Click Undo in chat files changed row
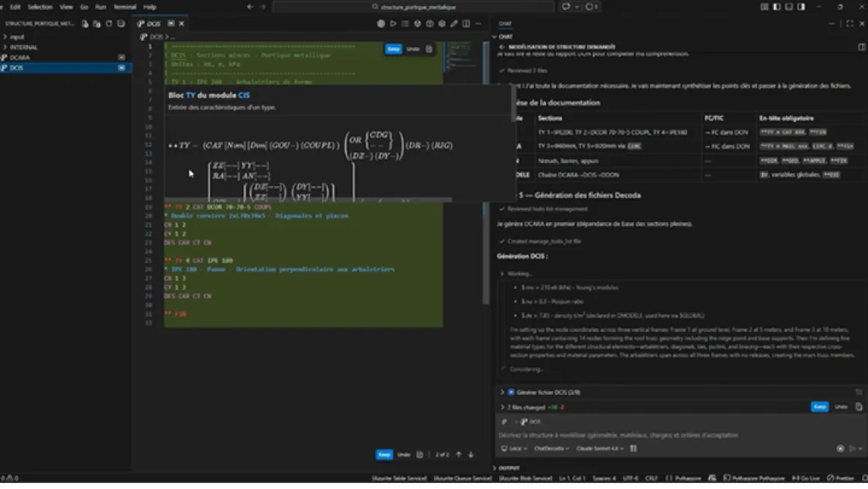Viewport: 868px width, 489px height. [x=841, y=407]
